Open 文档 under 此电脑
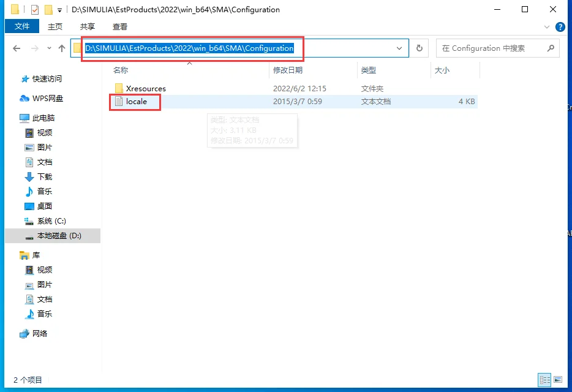The image size is (572, 392). tap(45, 162)
